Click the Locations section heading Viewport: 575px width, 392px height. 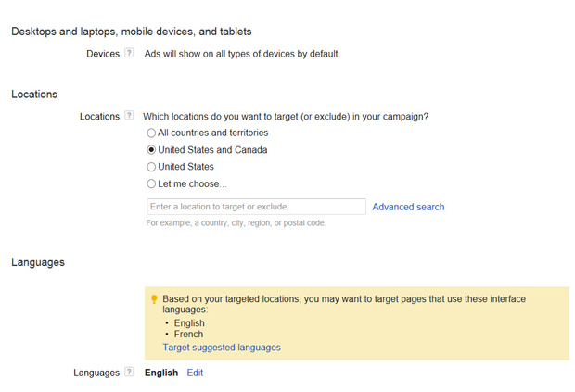click(x=34, y=95)
